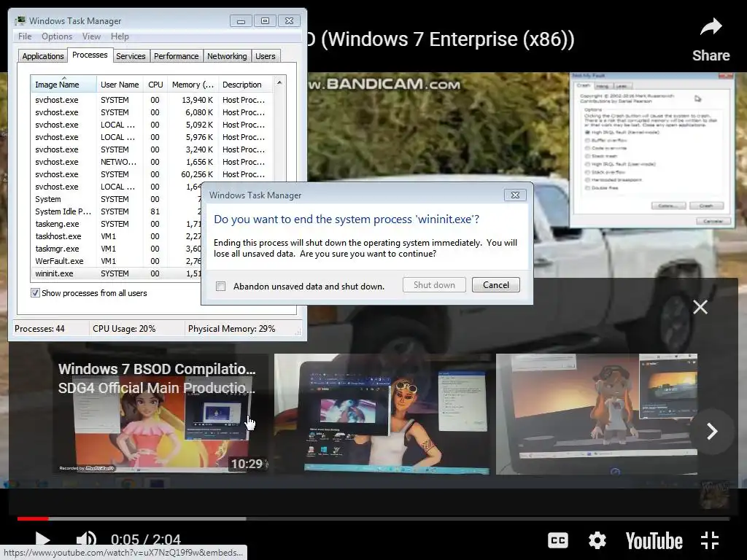Image resolution: width=747 pixels, height=560 pixels.
Task: Click Cancel in the end process dialog
Action: [495, 285]
